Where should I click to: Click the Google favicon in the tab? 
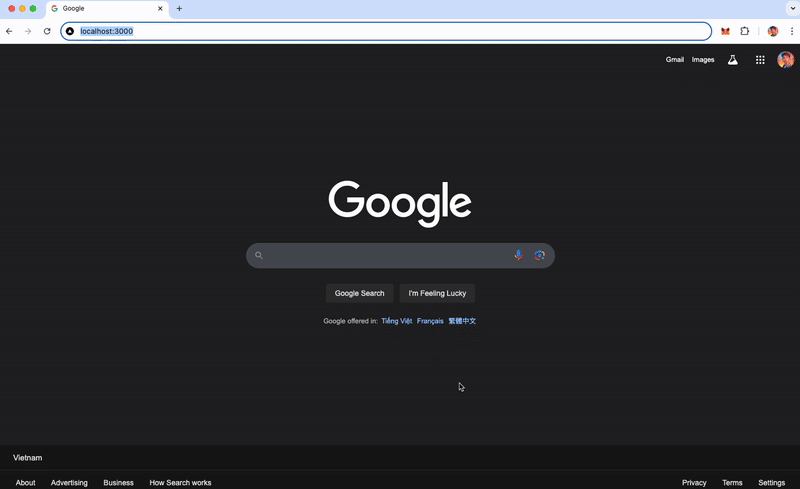coord(55,9)
